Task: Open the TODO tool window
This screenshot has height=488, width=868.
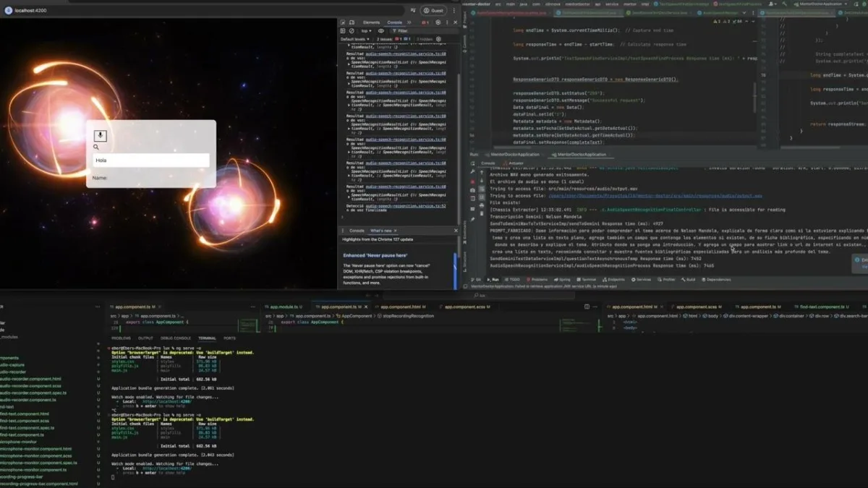Action: pyautogui.click(x=513, y=279)
